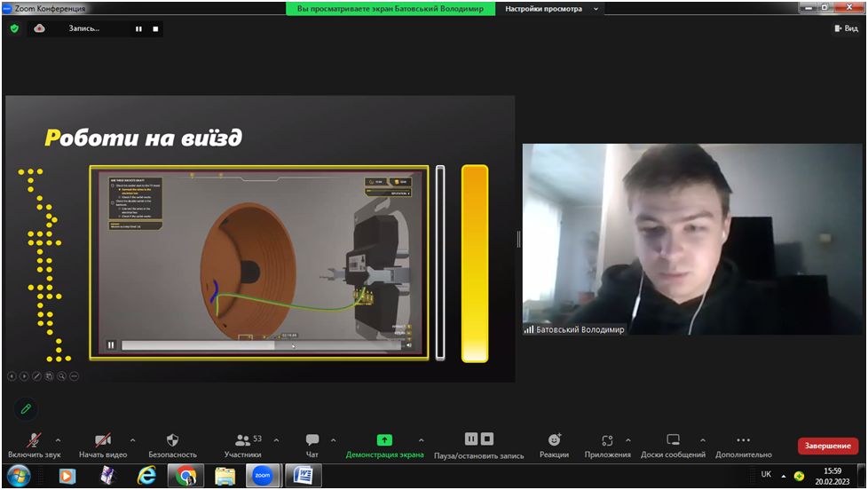Expand the arrow next to Приложения
The image size is (868, 490).
628,440
